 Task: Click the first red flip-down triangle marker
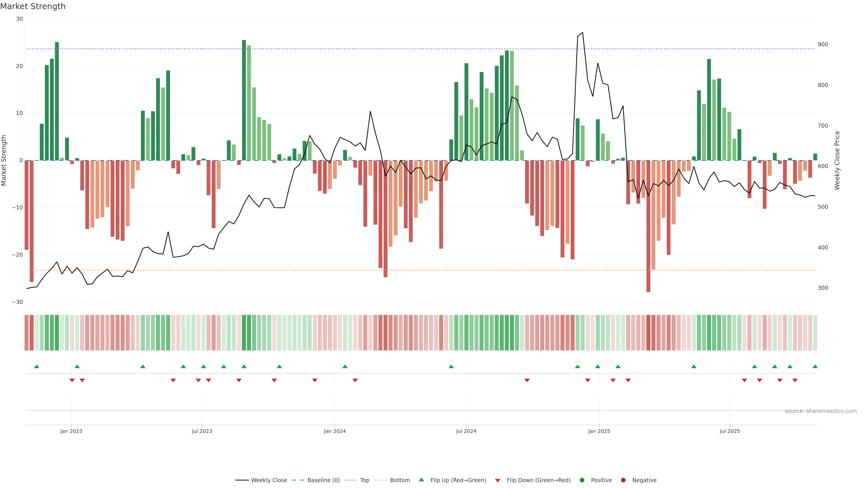tap(72, 380)
